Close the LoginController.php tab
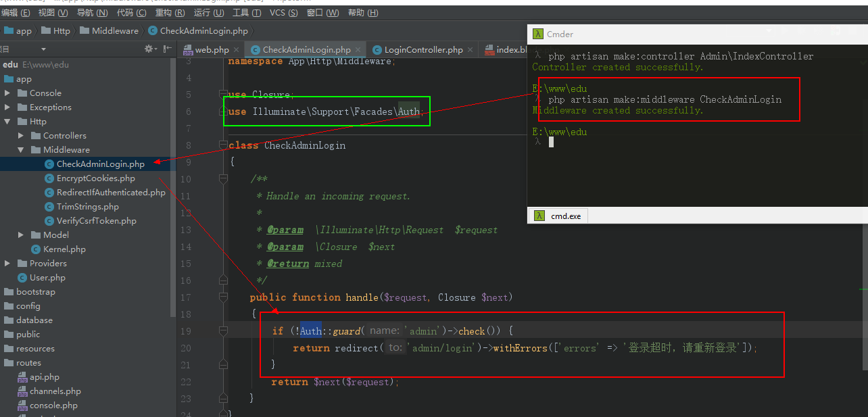The width and height of the screenshot is (868, 417). (x=470, y=50)
